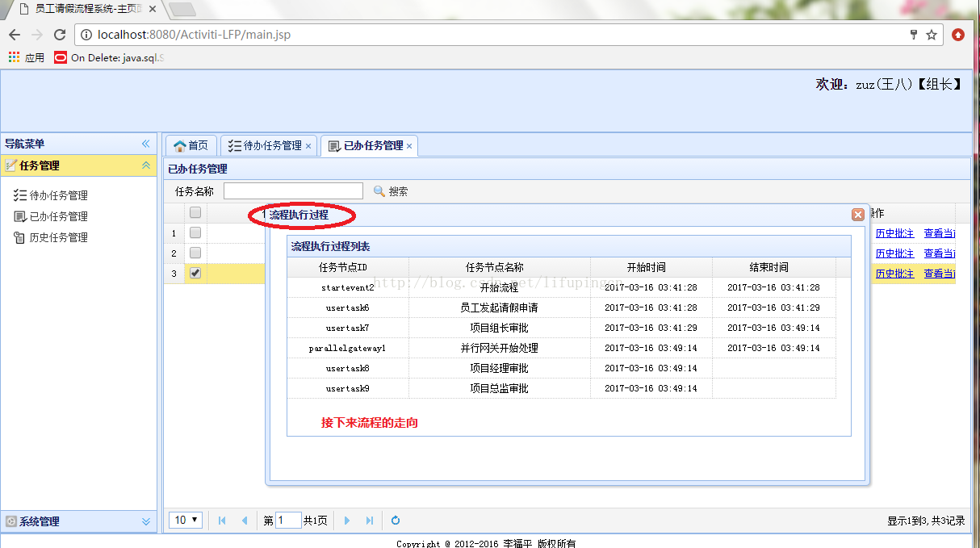This screenshot has width=980, height=548.
Task: Click the 项目总监审批 cell
Action: [500, 388]
